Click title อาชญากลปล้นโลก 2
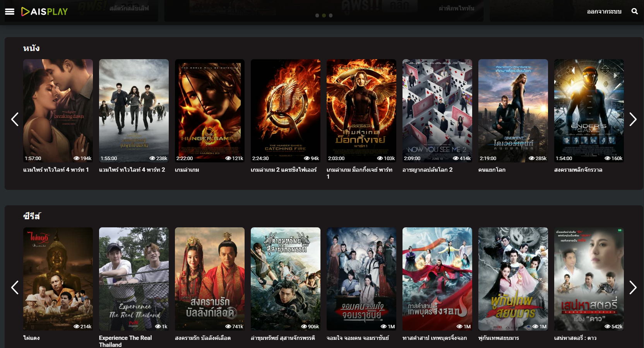 pos(428,170)
